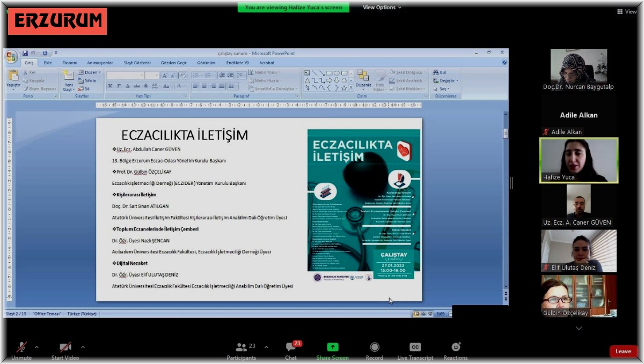The height and width of the screenshot is (364, 644).
Task: Leave the meeting
Action: 623,351
